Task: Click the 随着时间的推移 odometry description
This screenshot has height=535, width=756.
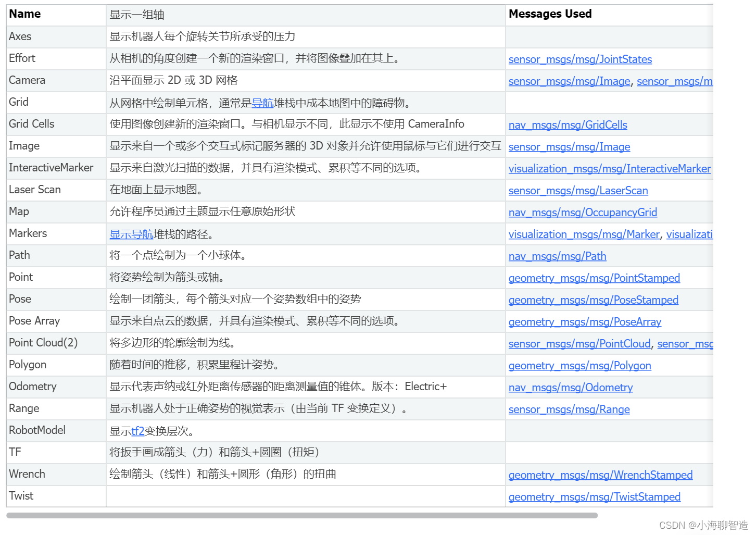Action: 194,365
